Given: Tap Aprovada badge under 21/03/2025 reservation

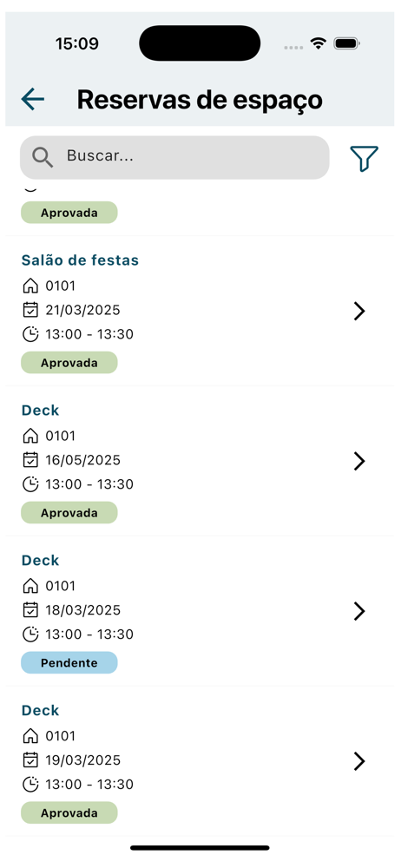Looking at the screenshot, I should (x=69, y=363).
